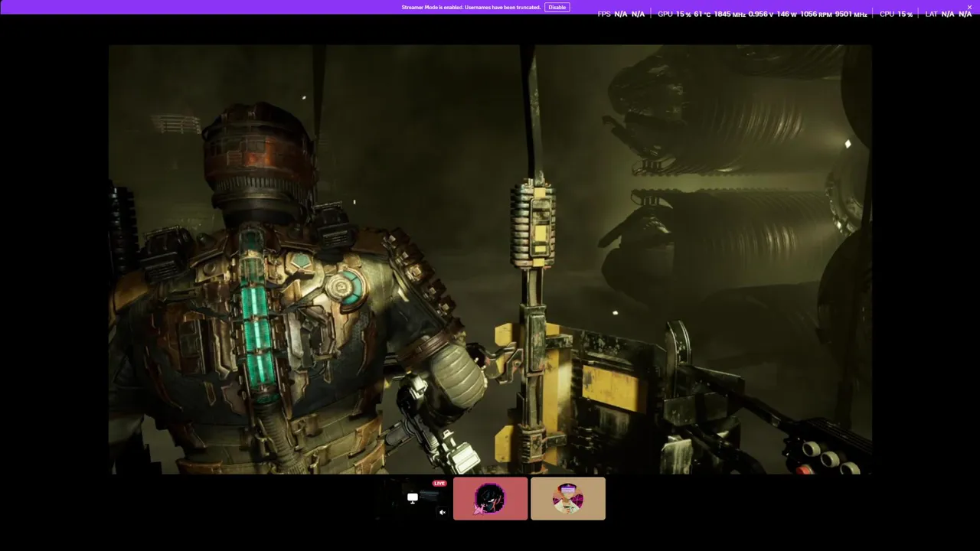Image resolution: width=980 pixels, height=551 pixels.
Task: Click the muted speaker icon on the stream tile
Action: 442,513
